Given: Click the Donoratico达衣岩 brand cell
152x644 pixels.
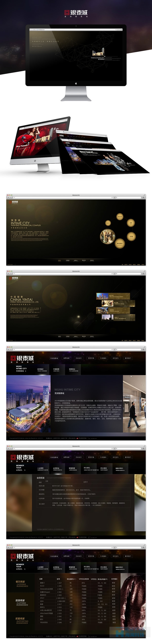Looking at the screenshot, I should point(46,589).
